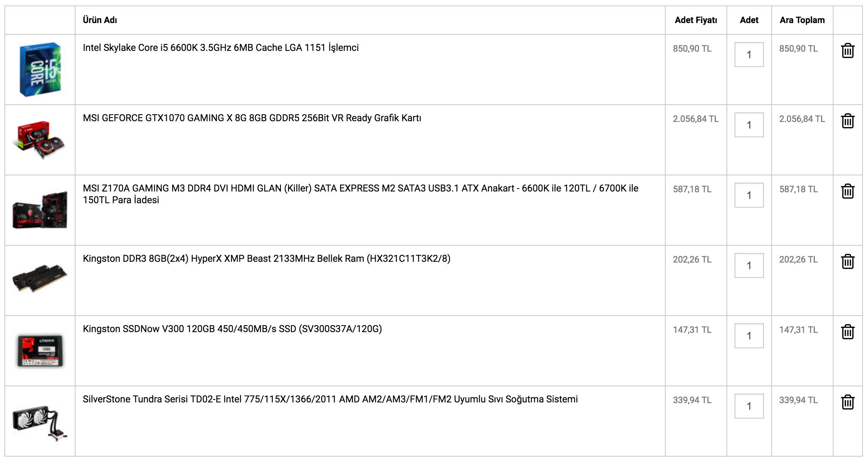Viewport: 868px width, 461px height.
Task: Click trash icon for MSI Z170A motherboard
Action: coord(847,191)
